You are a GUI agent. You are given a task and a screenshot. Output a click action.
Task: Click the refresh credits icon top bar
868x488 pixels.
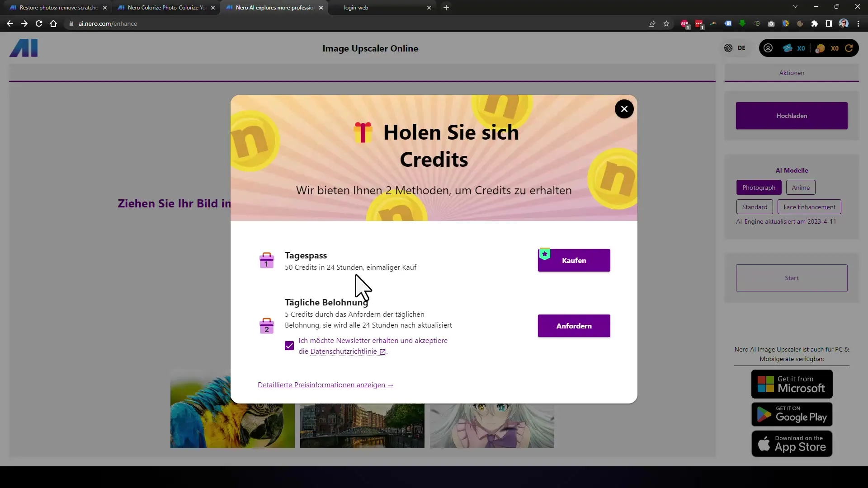pyautogui.click(x=850, y=47)
